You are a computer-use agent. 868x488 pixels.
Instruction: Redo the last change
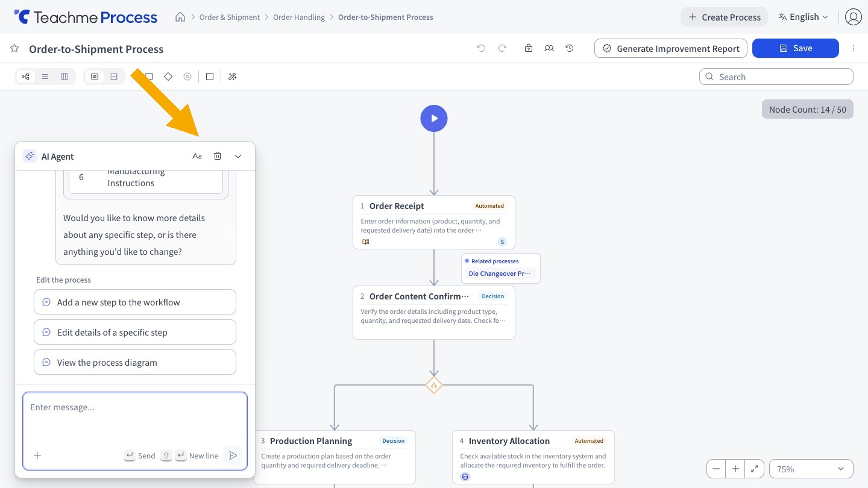[x=502, y=48]
